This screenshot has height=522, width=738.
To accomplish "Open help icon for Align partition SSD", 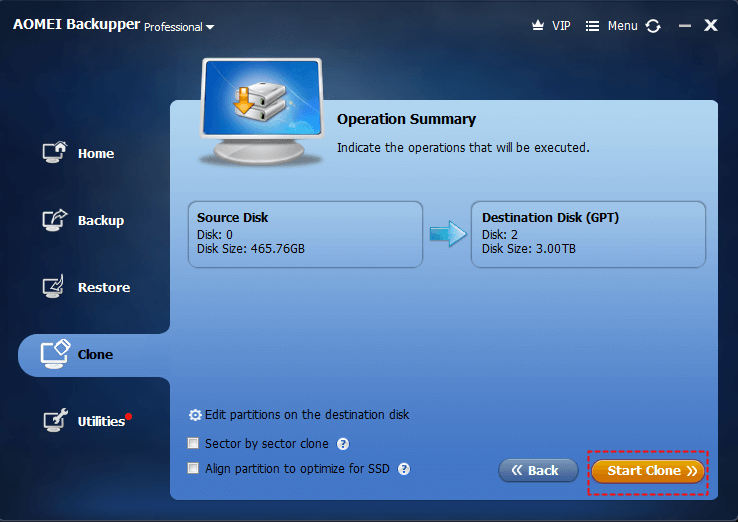I will (404, 469).
